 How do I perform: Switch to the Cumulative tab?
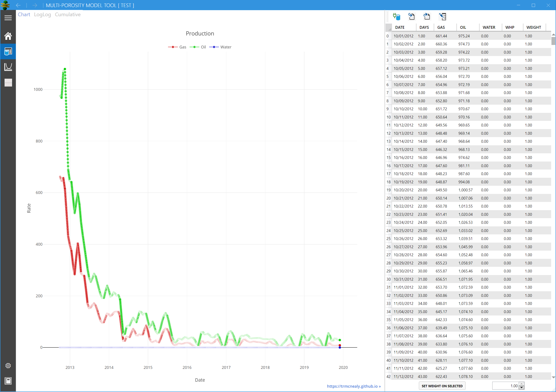68,14
